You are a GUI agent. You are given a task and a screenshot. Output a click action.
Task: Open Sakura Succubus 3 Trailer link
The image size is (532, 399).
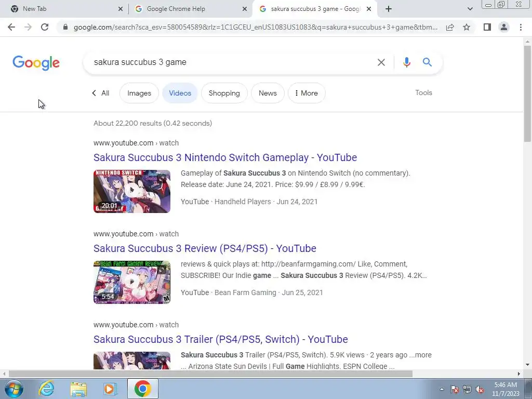click(220, 339)
